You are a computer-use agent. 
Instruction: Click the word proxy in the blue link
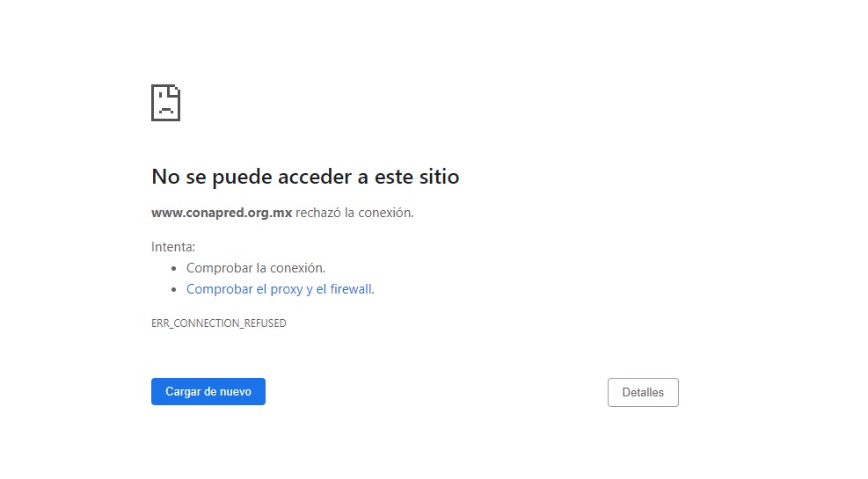coord(286,289)
